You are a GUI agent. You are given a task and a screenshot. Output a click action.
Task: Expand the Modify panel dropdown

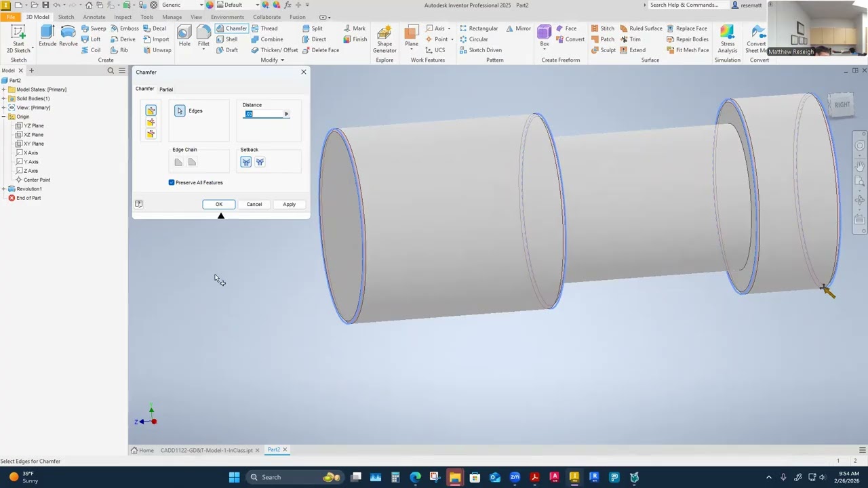273,60
